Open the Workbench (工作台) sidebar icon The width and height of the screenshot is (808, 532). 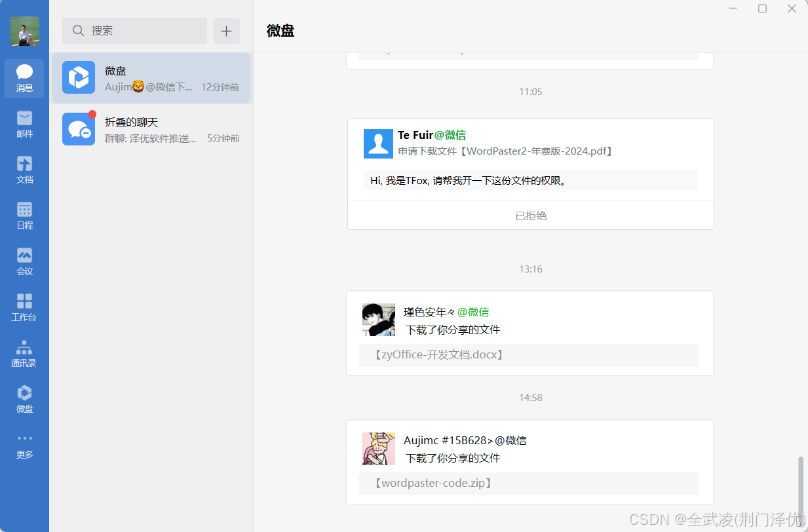24,307
